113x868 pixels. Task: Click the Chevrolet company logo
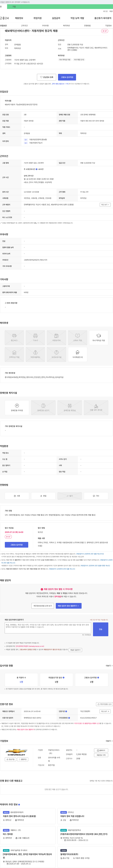(16, 752)
